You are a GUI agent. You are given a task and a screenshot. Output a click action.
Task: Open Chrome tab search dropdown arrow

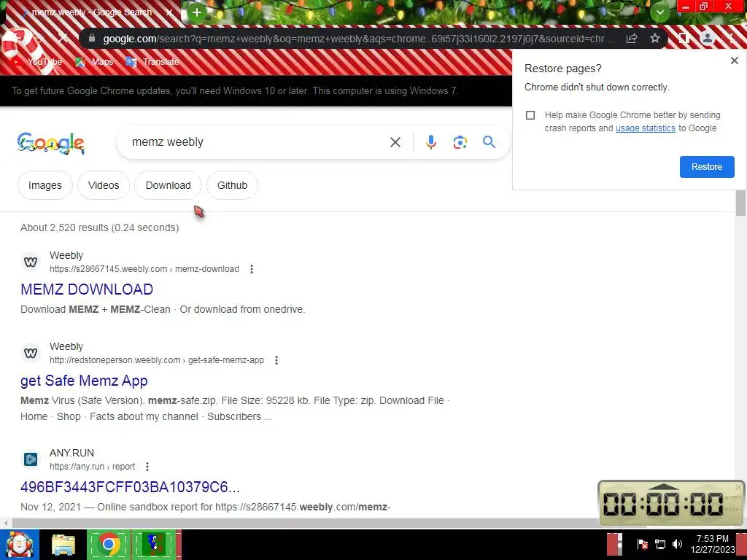coord(659,12)
